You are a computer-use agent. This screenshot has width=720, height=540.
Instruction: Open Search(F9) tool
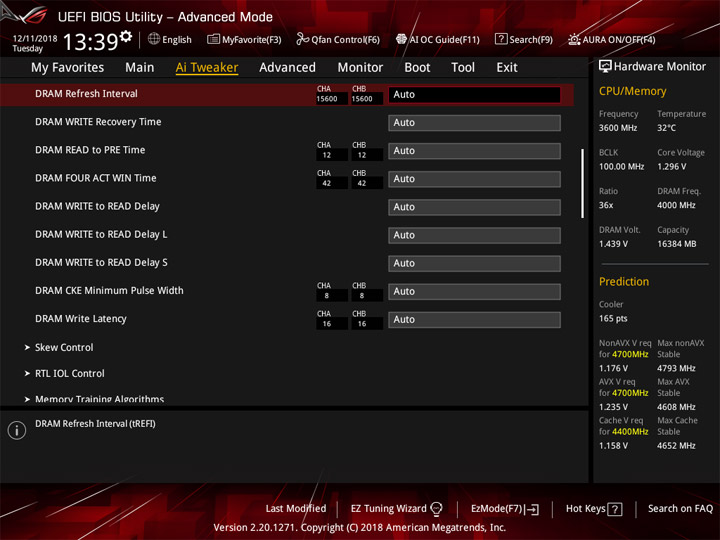click(523, 39)
